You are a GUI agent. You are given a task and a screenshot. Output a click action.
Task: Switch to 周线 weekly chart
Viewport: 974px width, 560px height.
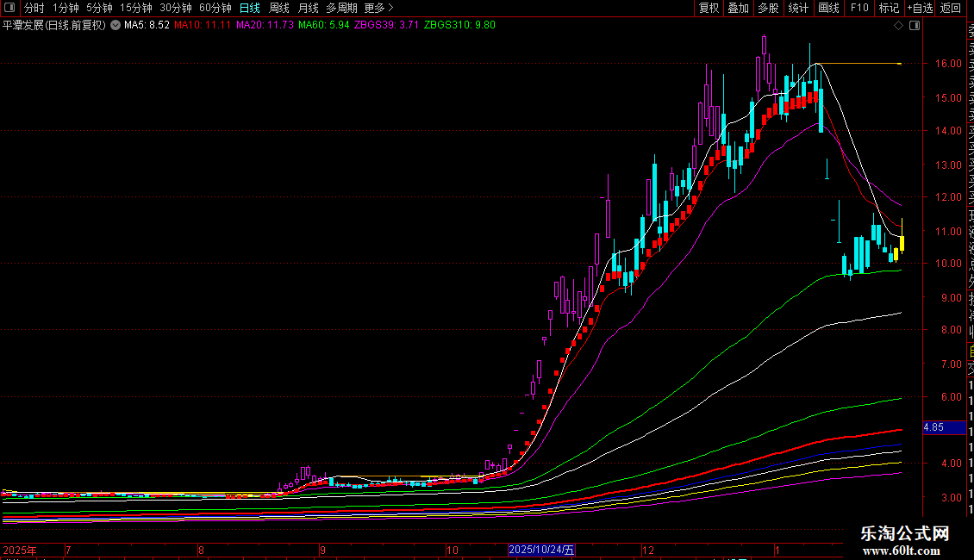tap(279, 8)
